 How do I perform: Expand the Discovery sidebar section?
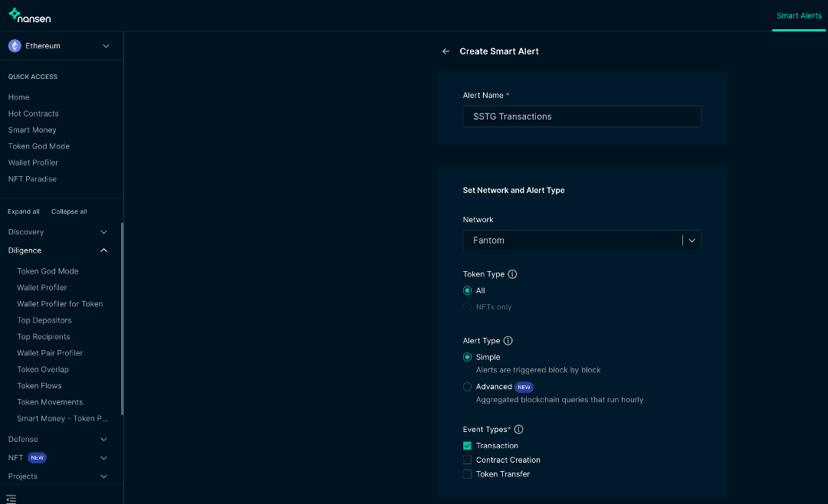click(58, 232)
